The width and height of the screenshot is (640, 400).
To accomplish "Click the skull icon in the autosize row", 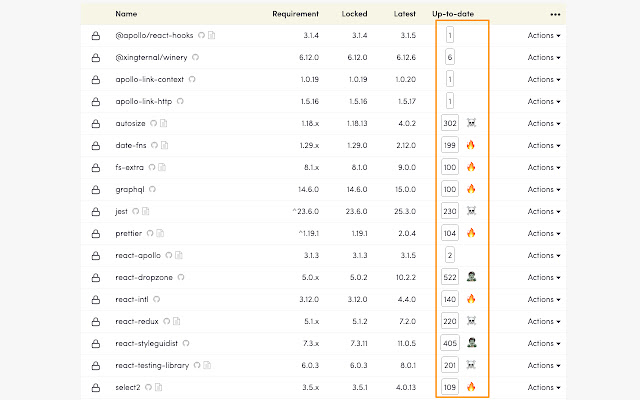I will 471,123.
